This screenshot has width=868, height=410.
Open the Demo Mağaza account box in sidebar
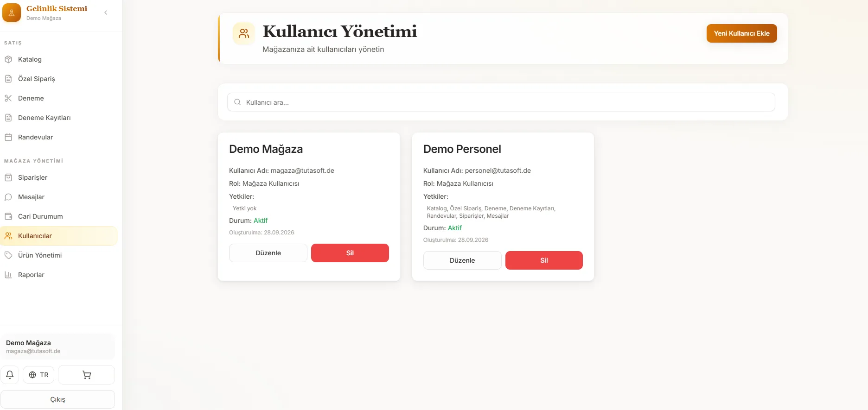57,347
